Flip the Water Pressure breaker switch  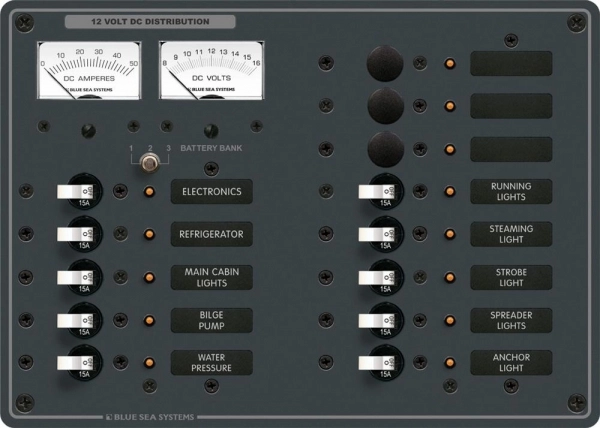(x=76, y=363)
